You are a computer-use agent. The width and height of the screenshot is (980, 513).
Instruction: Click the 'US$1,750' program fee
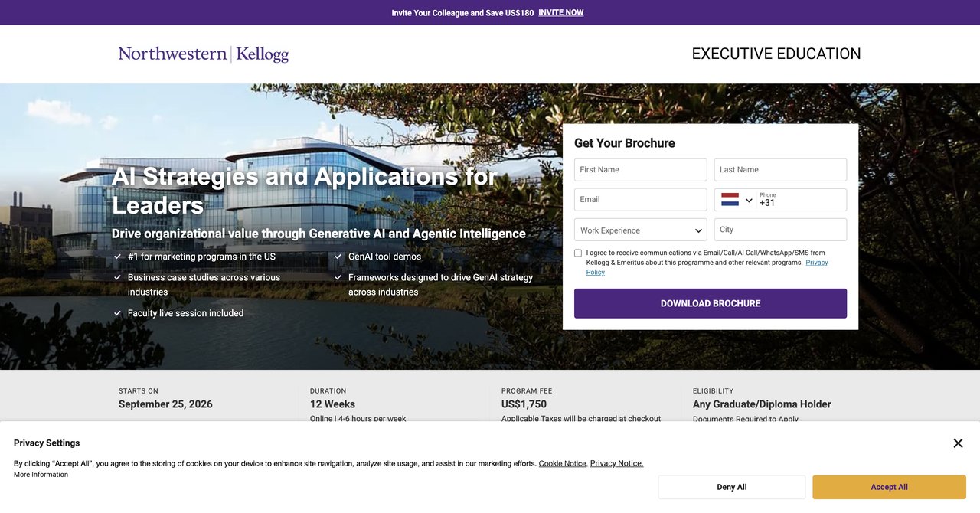coord(524,404)
